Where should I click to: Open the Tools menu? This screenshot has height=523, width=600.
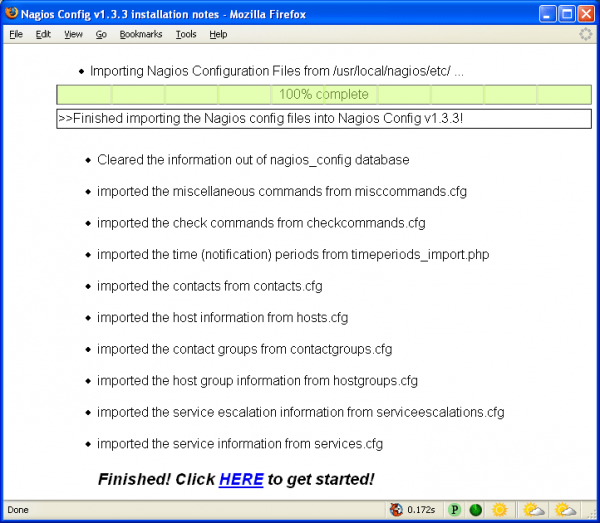(x=186, y=34)
